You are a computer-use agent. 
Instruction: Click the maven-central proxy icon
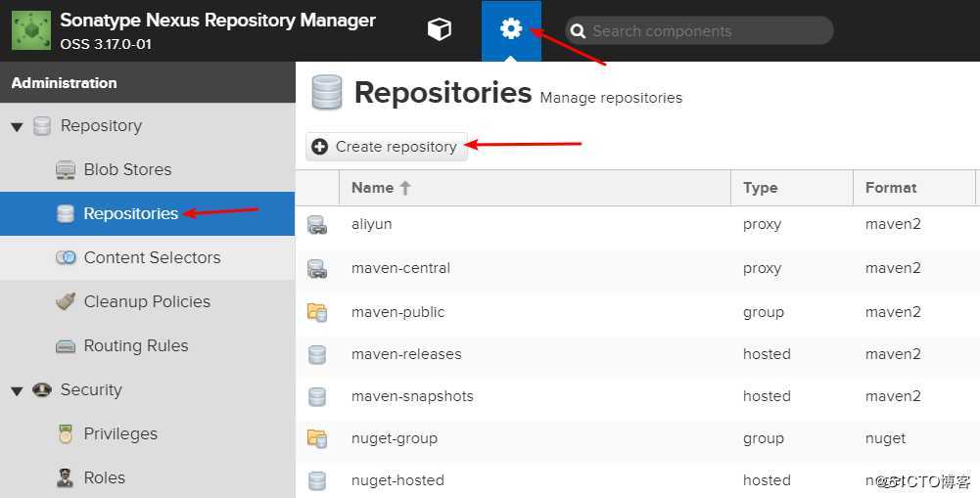pos(317,269)
